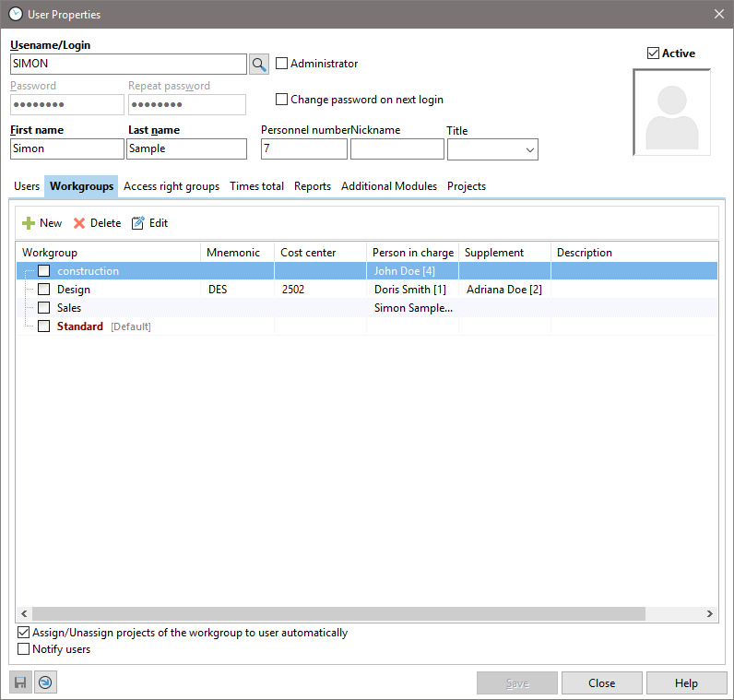The width and height of the screenshot is (734, 700).
Task: Click the floppy disk save icon
Action: tap(20, 683)
